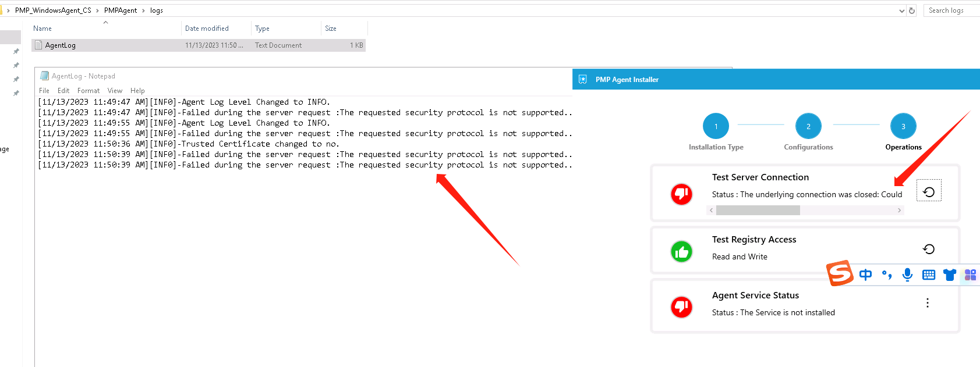Open the Notepad Help menu

click(137, 91)
